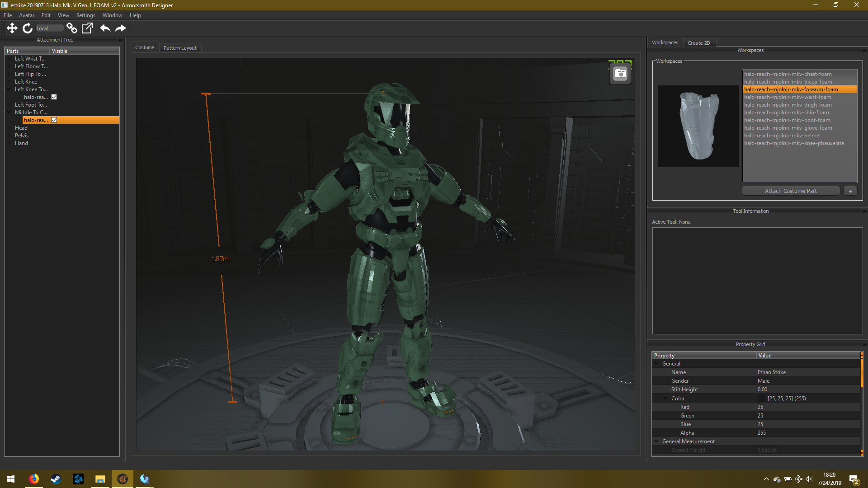Expand the Pelvis tree node
868x488 pixels.
[9, 136]
